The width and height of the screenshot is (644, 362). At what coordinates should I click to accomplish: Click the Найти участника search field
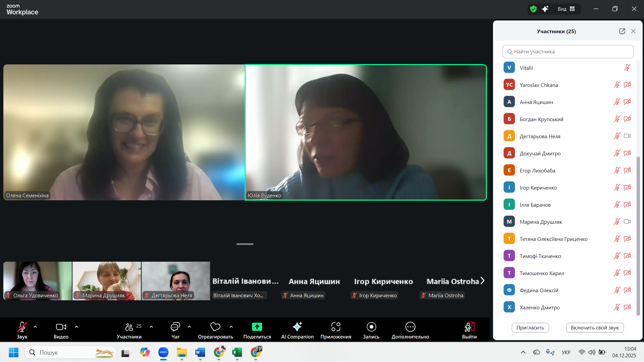[x=568, y=52]
